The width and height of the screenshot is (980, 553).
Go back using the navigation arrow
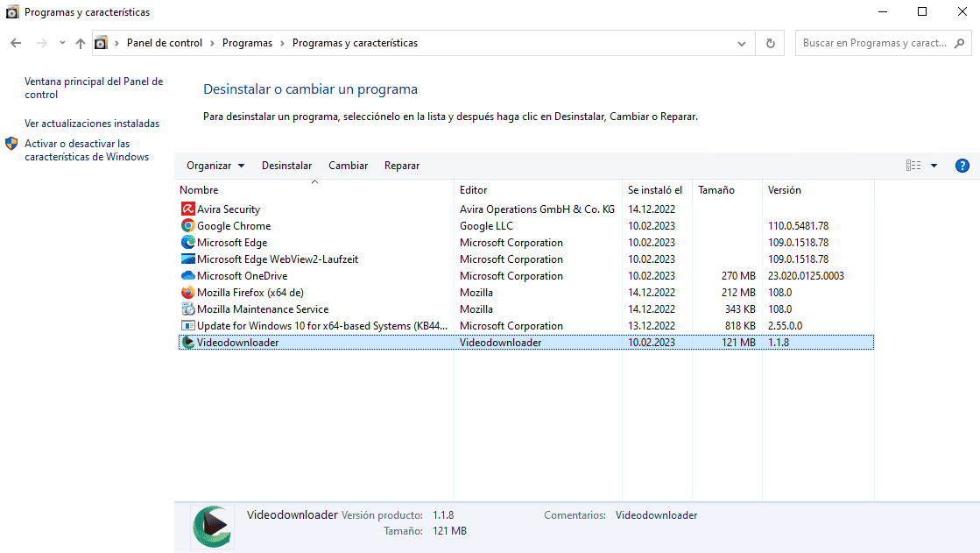pos(15,42)
